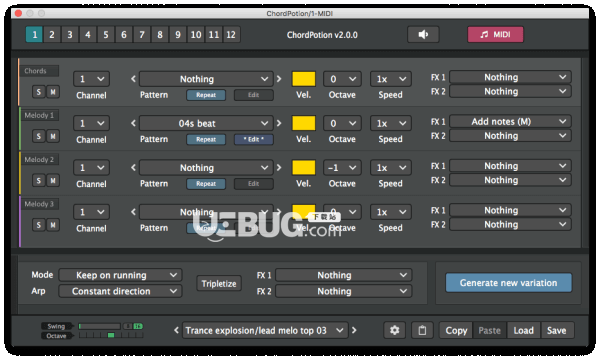Open Chords Pattern dropdown showing Nothing
The height and width of the screenshot is (360, 600).
point(206,79)
